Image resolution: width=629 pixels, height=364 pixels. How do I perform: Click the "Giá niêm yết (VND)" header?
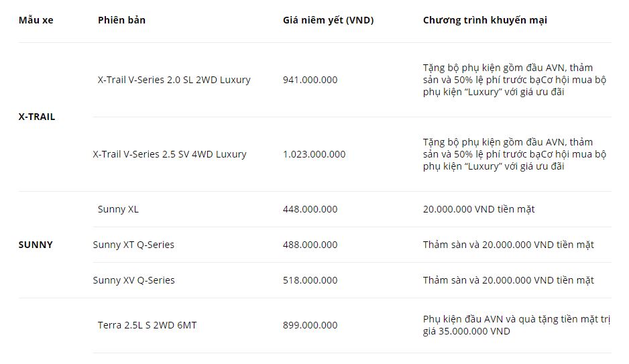pos(328,20)
